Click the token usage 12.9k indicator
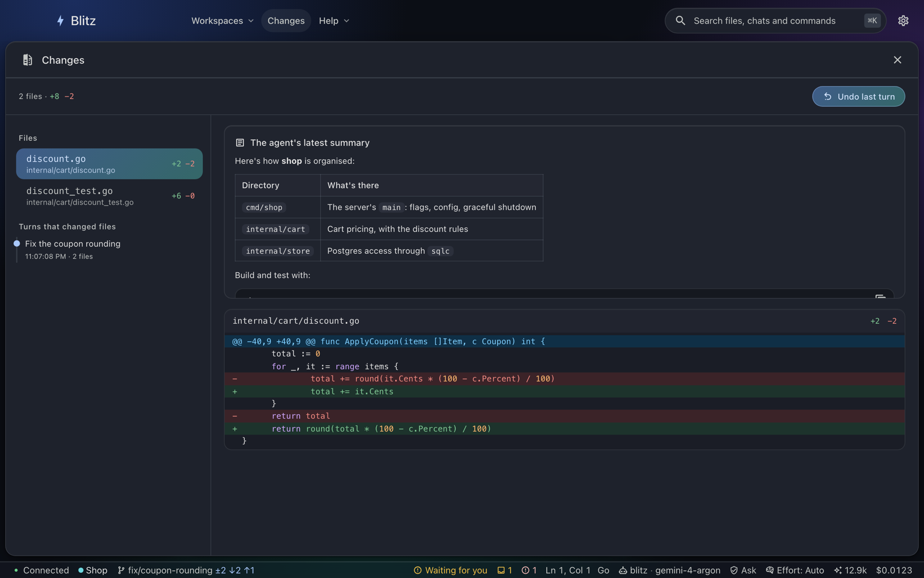This screenshot has height=578, width=924. coord(850,570)
